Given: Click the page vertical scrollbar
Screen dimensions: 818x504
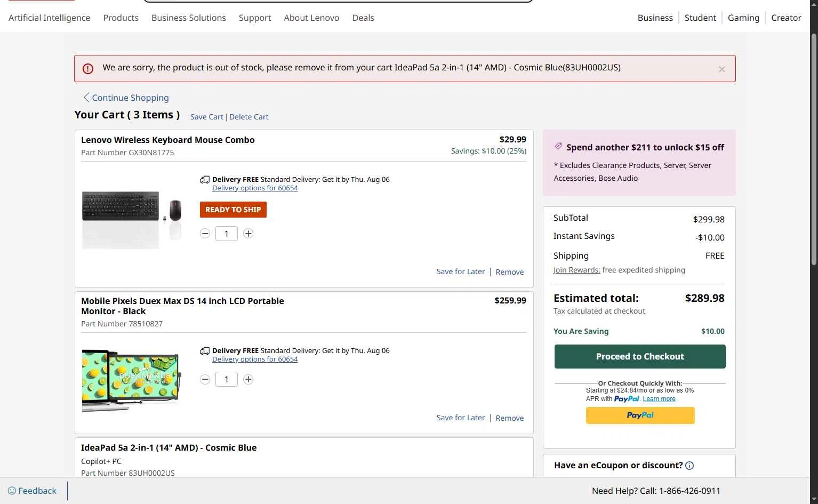Looking at the screenshot, I should coord(814,149).
